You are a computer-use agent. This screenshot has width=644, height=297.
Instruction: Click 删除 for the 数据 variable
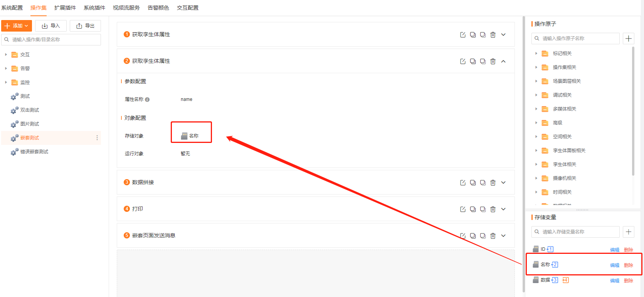coord(629,281)
